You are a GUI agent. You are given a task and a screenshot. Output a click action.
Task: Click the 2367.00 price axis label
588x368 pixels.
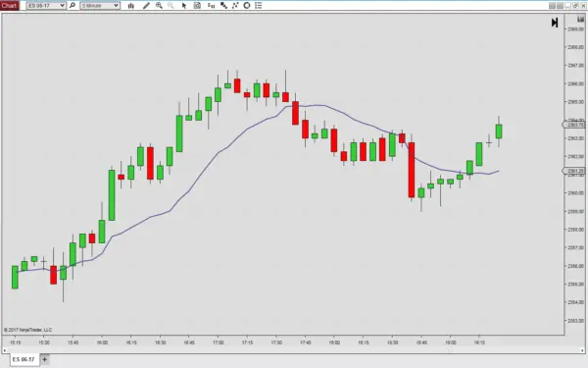coord(576,66)
